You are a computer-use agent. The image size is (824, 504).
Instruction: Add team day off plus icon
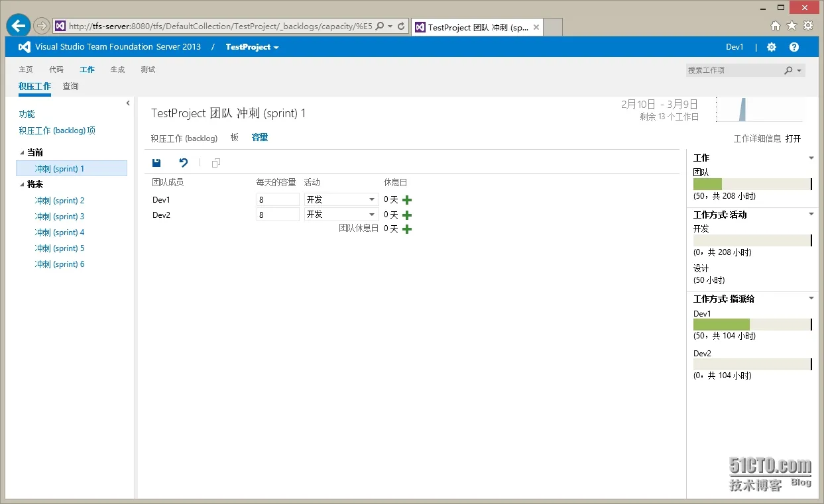coord(407,229)
